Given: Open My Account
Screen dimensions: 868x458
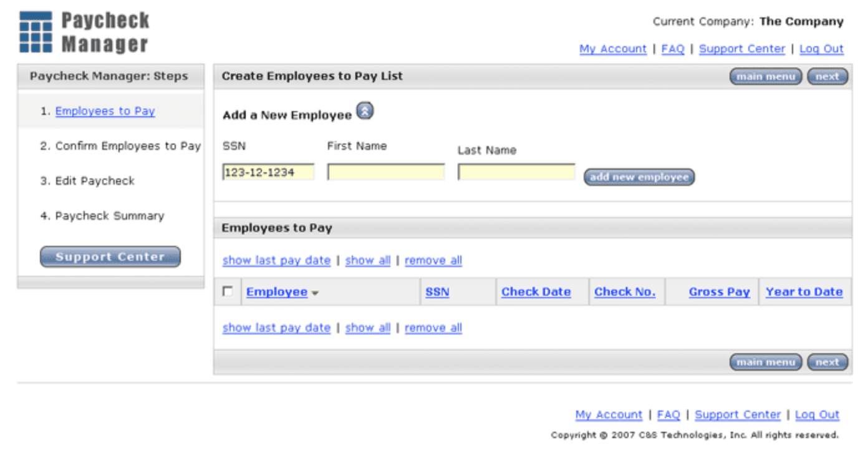Looking at the screenshot, I should point(612,49).
